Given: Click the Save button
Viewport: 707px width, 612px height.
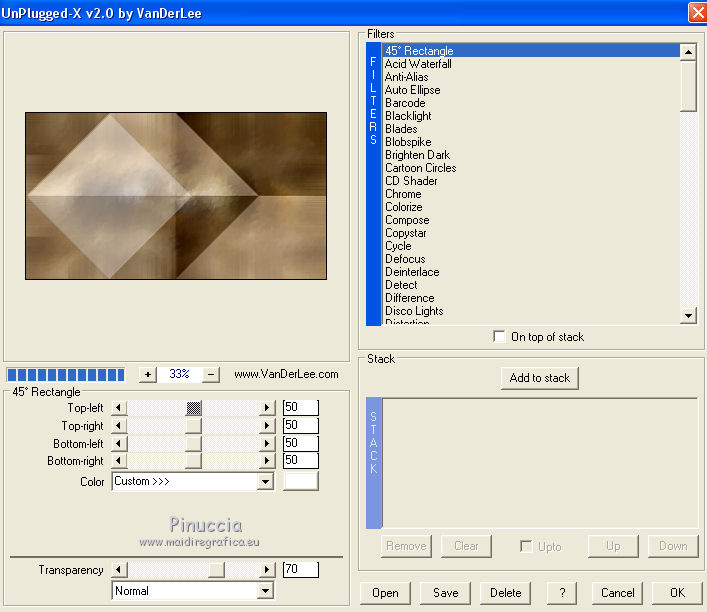Looking at the screenshot, I should (445, 593).
